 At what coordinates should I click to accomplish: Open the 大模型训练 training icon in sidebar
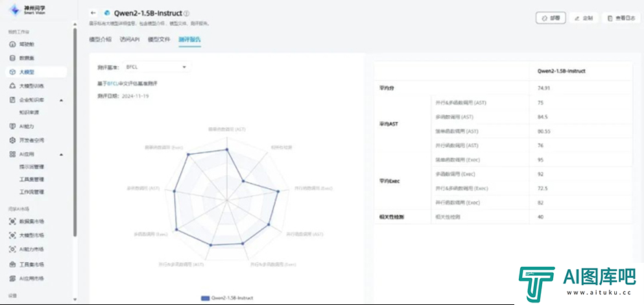[x=12, y=86]
